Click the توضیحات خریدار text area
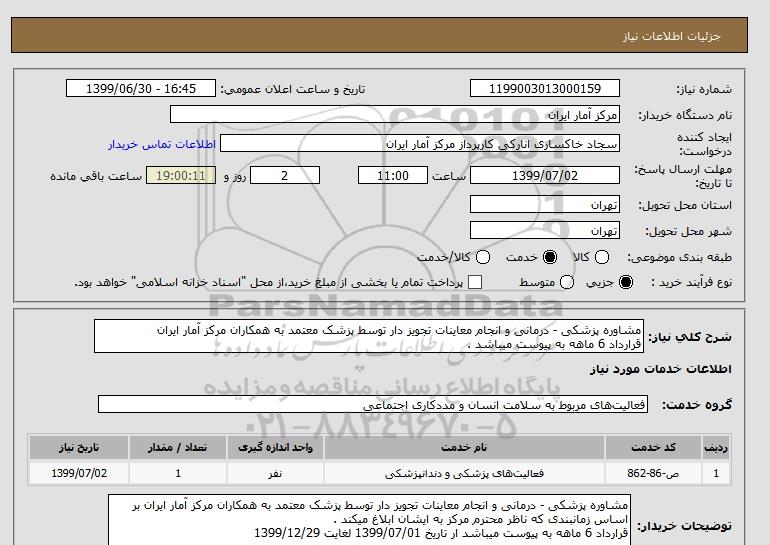The height and width of the screenshot is (545, 770). pyautogui.click(x=369, y=520)
